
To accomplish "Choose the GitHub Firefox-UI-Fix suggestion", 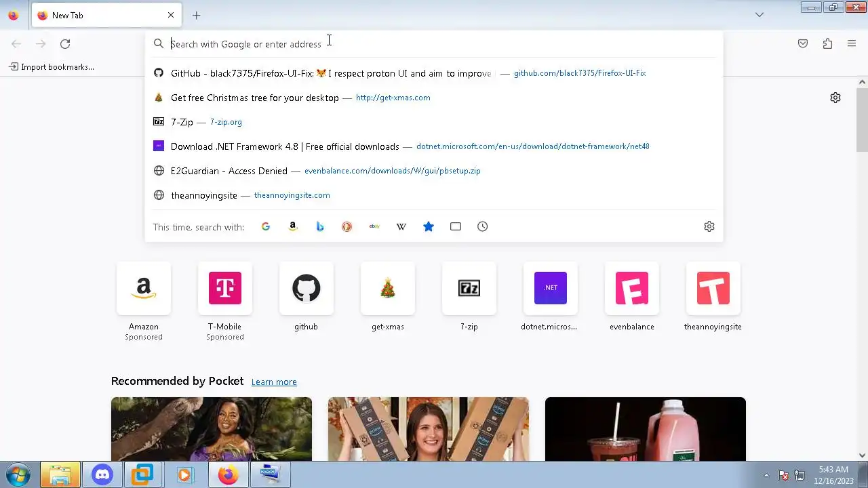I will coord(434,73).
